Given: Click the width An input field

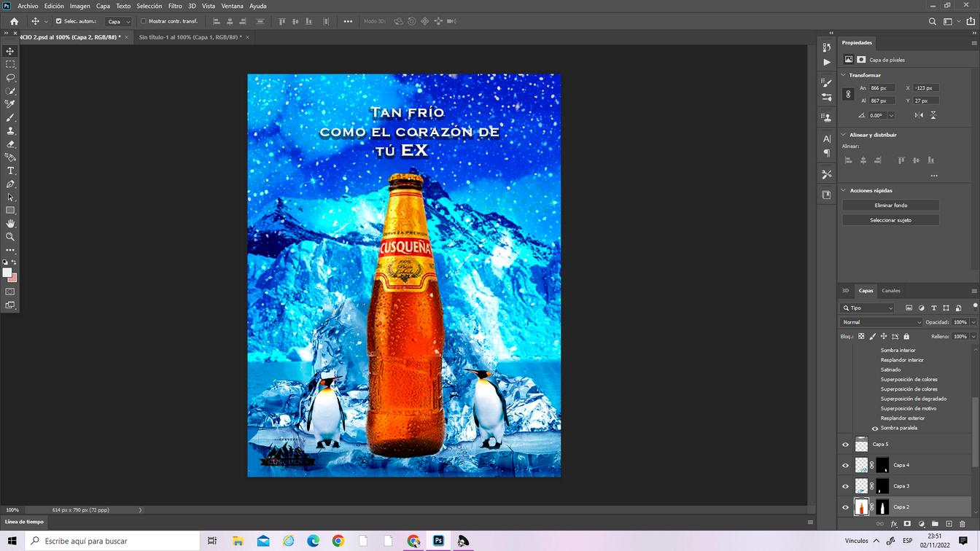Looking at the screenshot, I should click(882, 88).
